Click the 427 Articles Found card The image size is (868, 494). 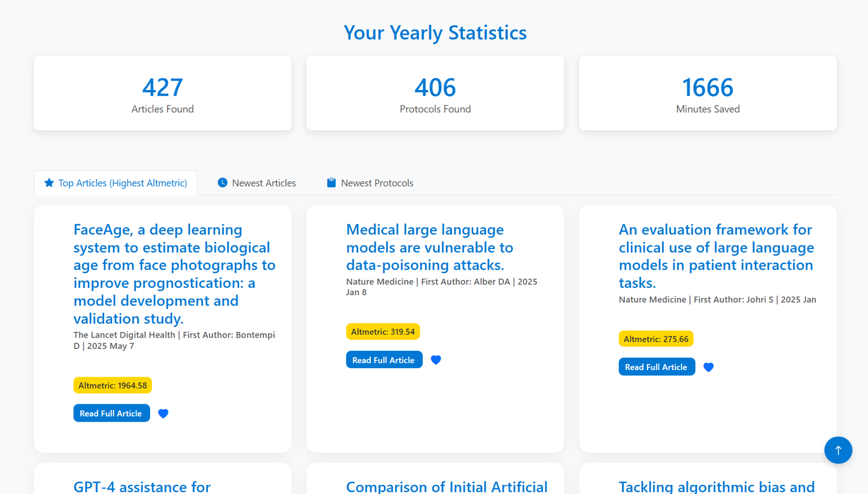tap(163, 93)
